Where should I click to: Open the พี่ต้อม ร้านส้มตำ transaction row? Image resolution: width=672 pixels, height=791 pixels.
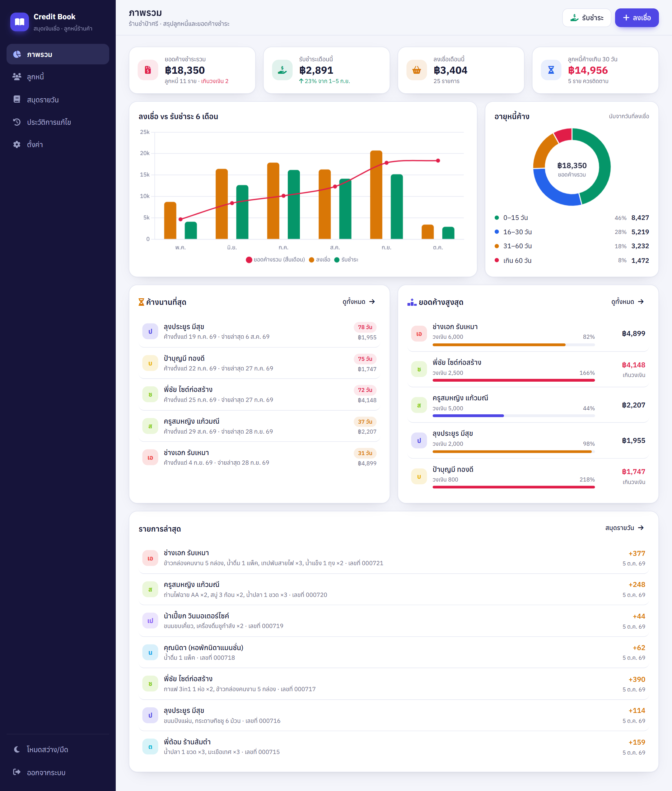click(394, 747)
